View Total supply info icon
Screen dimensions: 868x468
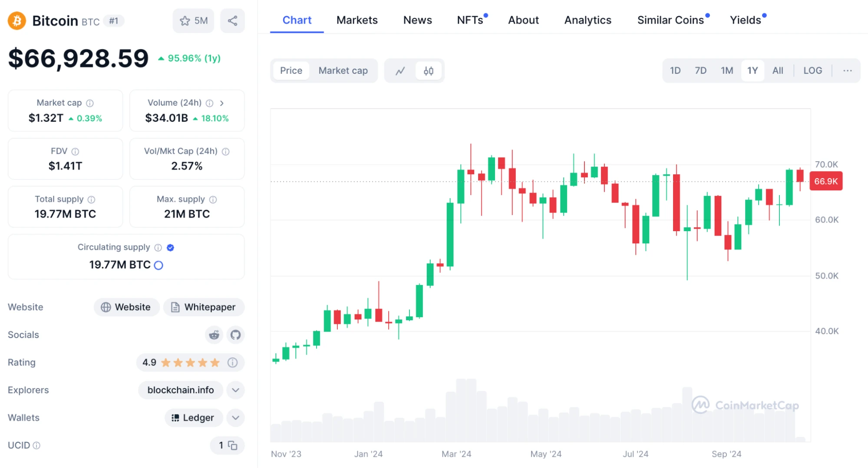[x=91, y=199]
